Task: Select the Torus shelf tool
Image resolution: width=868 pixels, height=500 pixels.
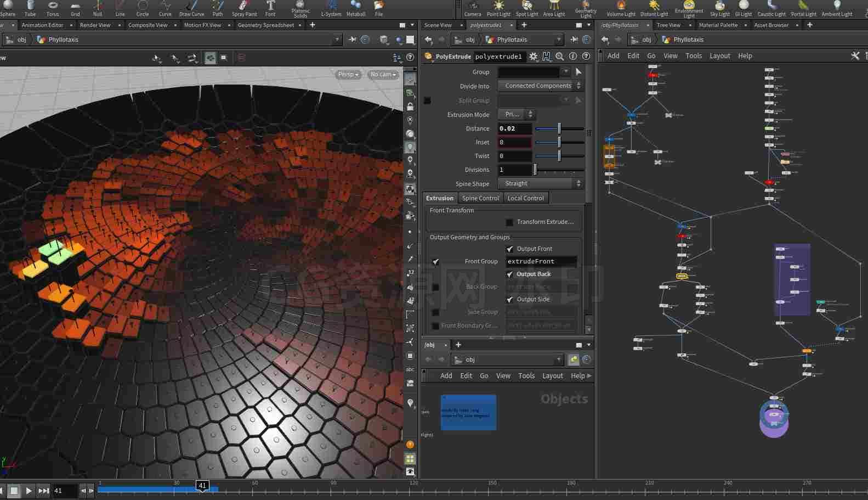Action: [x=53, y=8]
